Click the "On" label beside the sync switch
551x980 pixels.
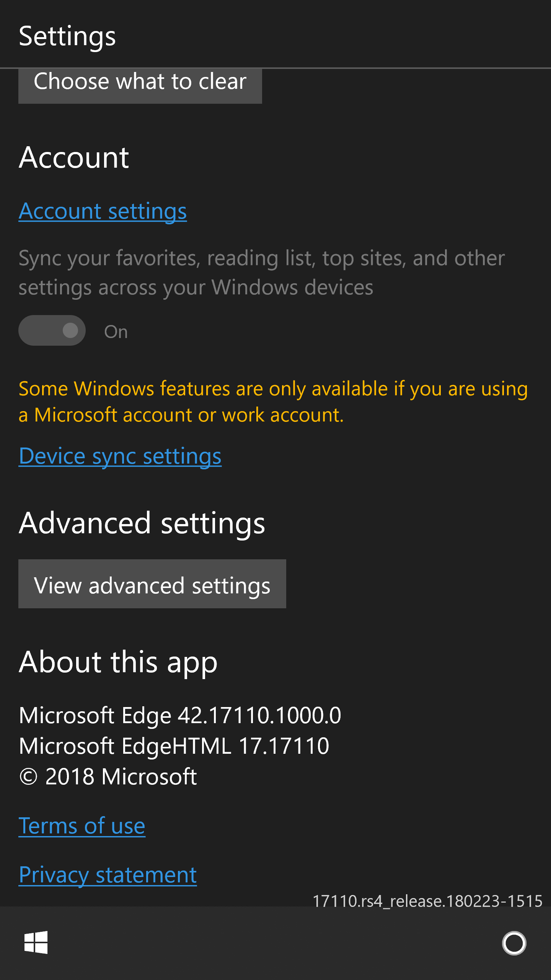tap(116, 332)
